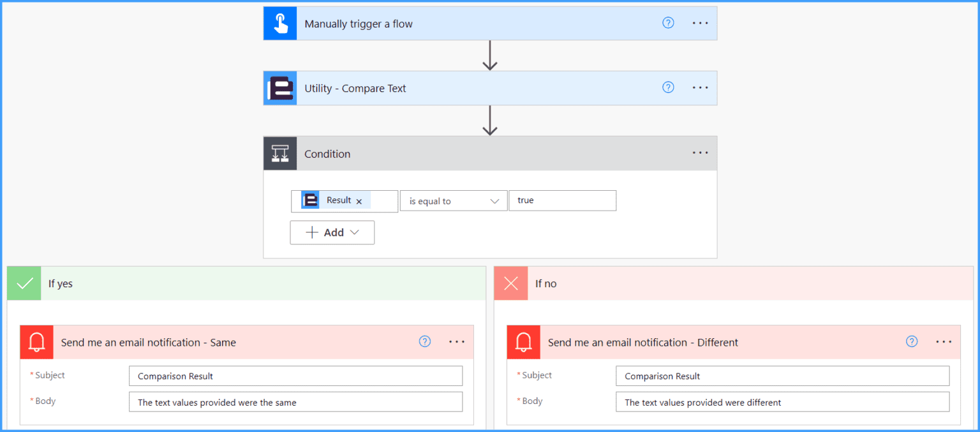Select the Encodian Utility - Compare Text icon
Image resolution: width=980 pixels, height=432 pixels.
click(279, 88)
